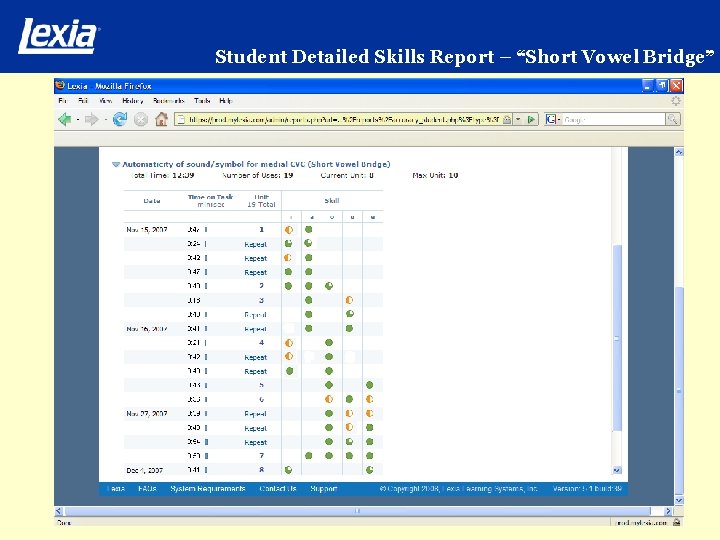Image resolution: width=720 pixels, height=540 pixels.
Task: Click the outer page scroll up arrow
Action: point(679,152)
